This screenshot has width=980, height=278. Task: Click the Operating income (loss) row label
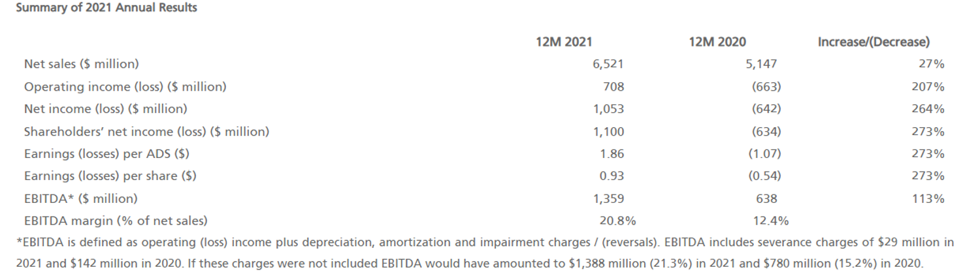pyautogui.click(x=125, y=87)
